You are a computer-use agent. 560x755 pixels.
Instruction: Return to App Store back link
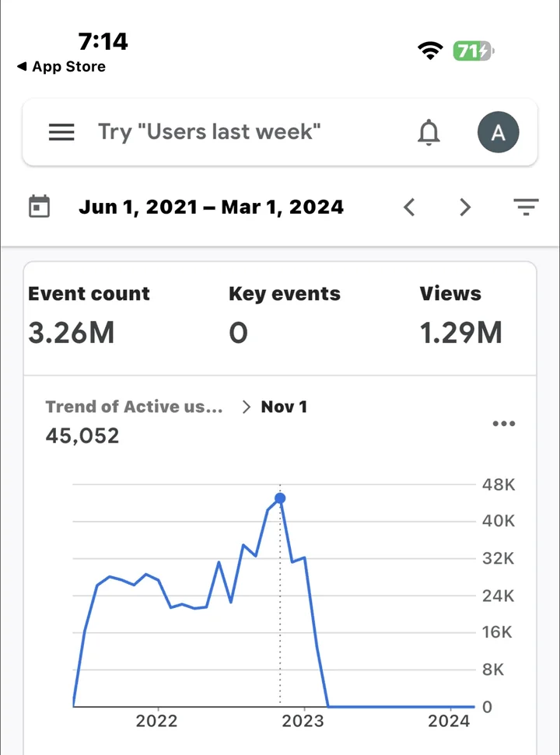pos(61,66)
